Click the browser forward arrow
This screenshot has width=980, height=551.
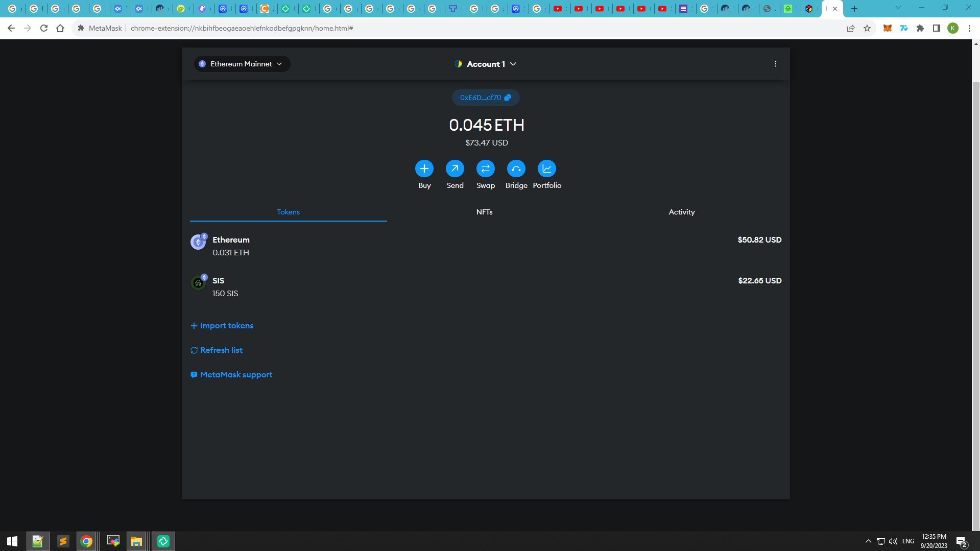click(28, 28)
